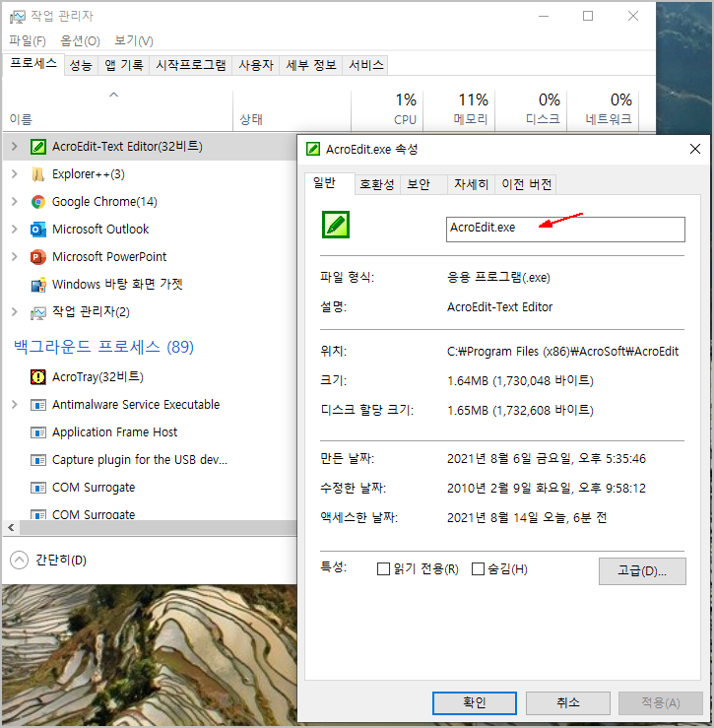Sort by the 이름 column header

[118, 110]
